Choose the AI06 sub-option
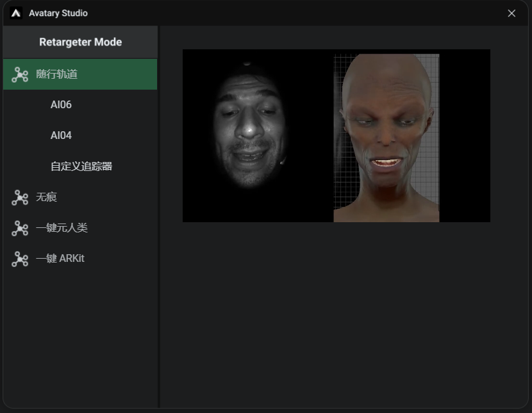Image resolution: width=532 pixels, height=413 pixels. coord(61,105)
